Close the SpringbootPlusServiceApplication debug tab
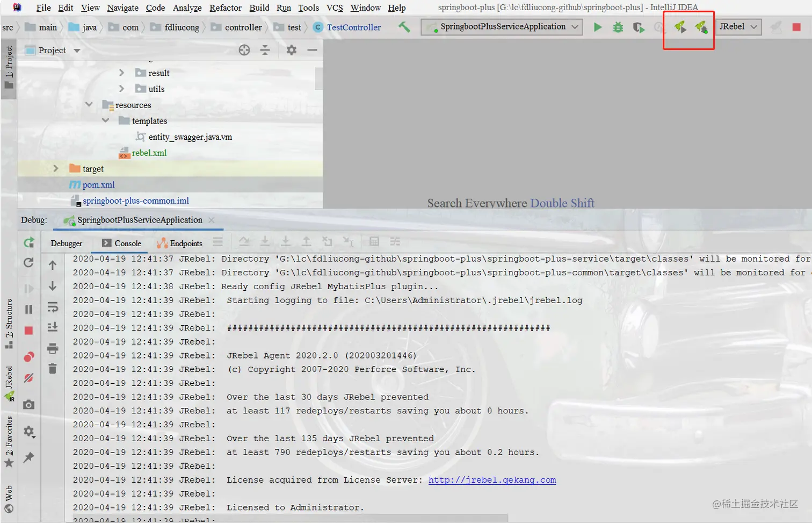Viewport: 812px width, 523px height. point(212,220)
